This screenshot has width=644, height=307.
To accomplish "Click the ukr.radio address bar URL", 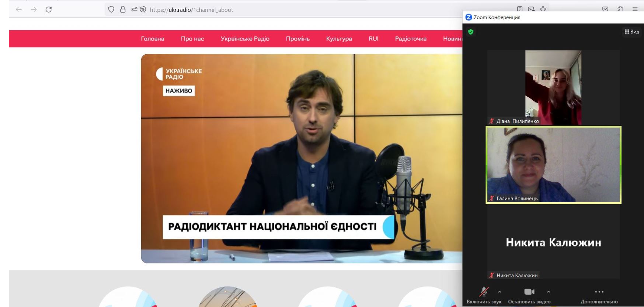I will [x=191, y=10].
